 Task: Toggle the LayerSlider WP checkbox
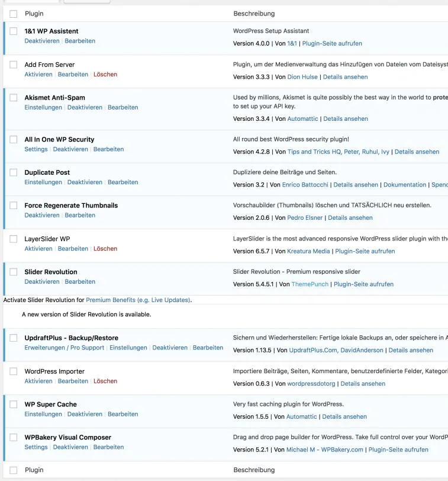tap(14, 239)
